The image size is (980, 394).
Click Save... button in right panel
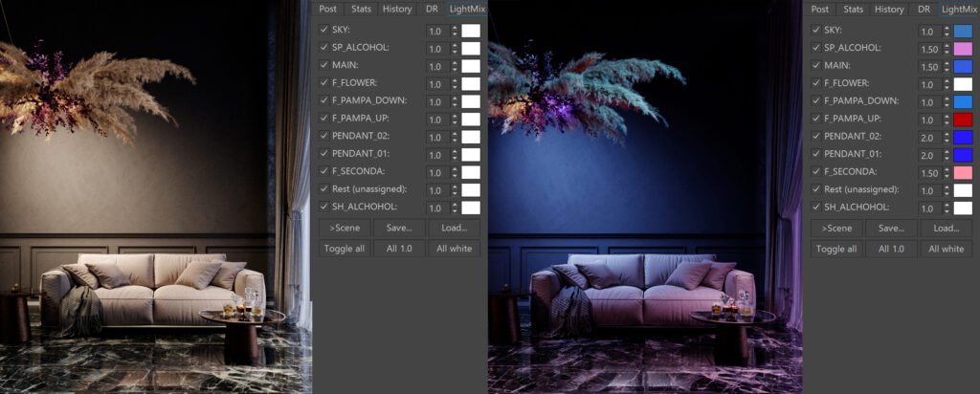(891, 228)
